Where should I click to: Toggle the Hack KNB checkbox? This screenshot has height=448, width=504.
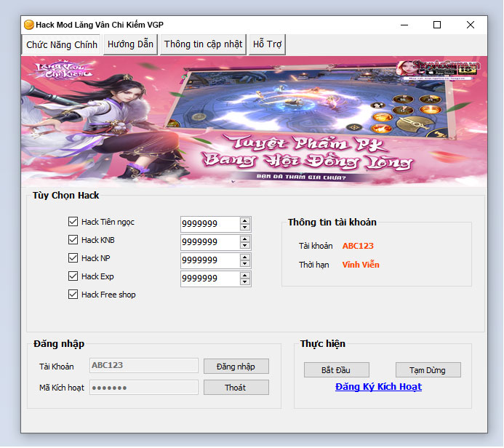(x=73, y=240)
